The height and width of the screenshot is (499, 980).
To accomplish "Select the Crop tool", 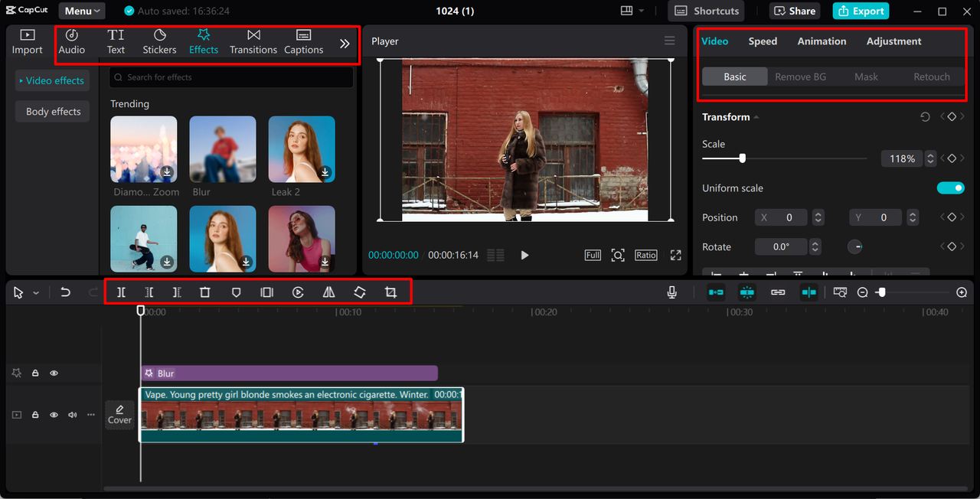I will (x=390, y=292).
